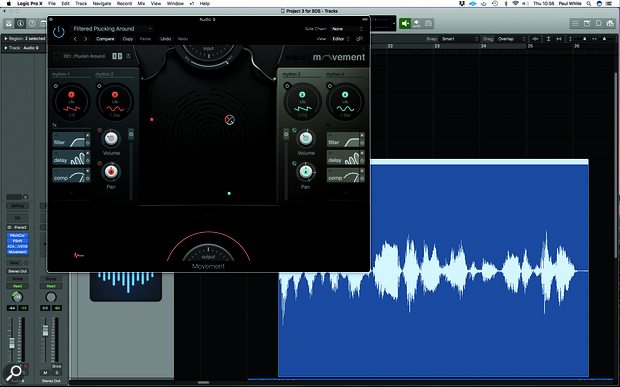Click the save preset icon in Movement
Screen dimensions: 620x387
point(129,56)
